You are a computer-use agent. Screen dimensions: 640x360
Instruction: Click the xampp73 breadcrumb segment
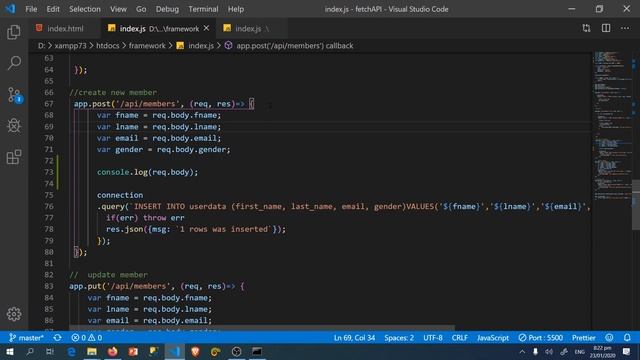(71, 46)
